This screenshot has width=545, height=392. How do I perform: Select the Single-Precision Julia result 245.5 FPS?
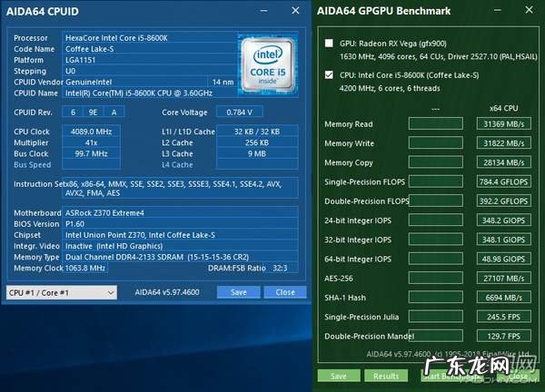pos(503,317)
